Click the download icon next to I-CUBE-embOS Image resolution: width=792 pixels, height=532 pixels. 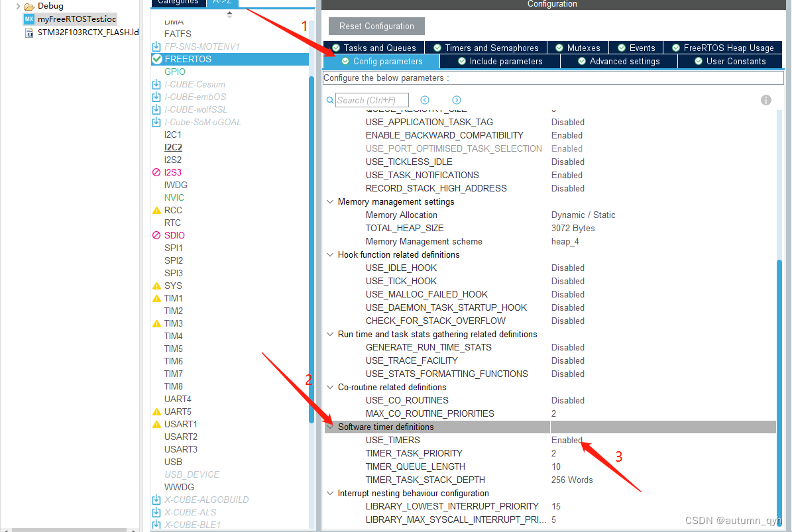click(157, 97)
